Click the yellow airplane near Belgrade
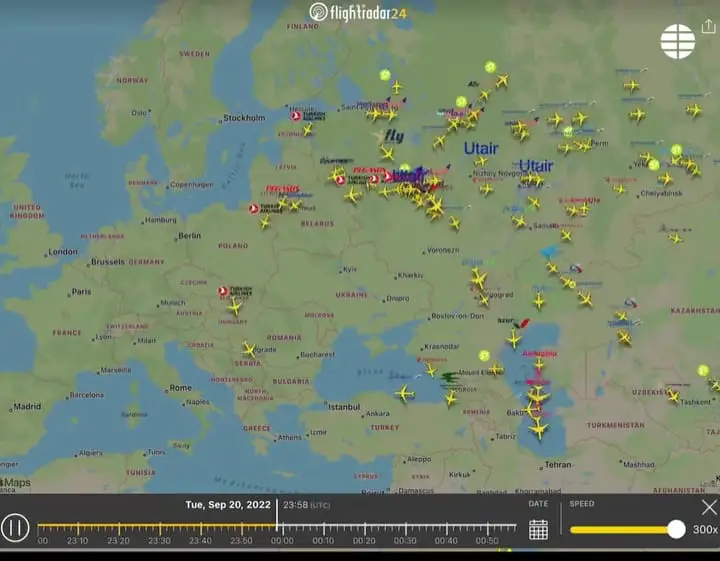Image resolution: width=720 pixels, height=561 pixels. click(x=248, y=349)
